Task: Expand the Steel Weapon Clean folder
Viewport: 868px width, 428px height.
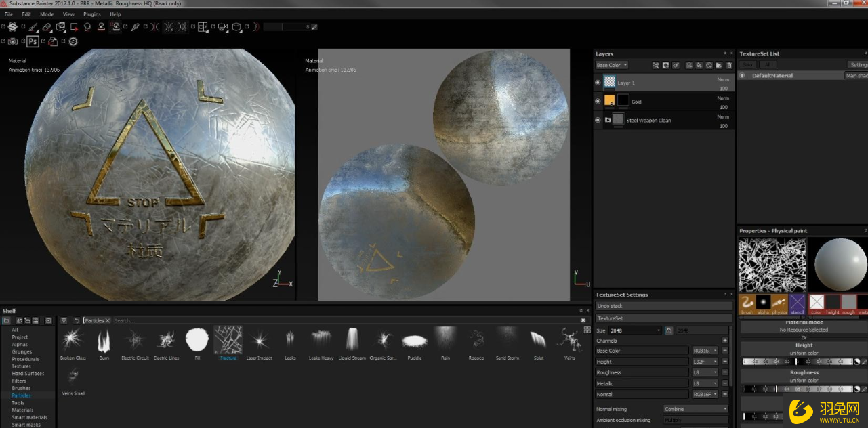Action: (608, 121)
